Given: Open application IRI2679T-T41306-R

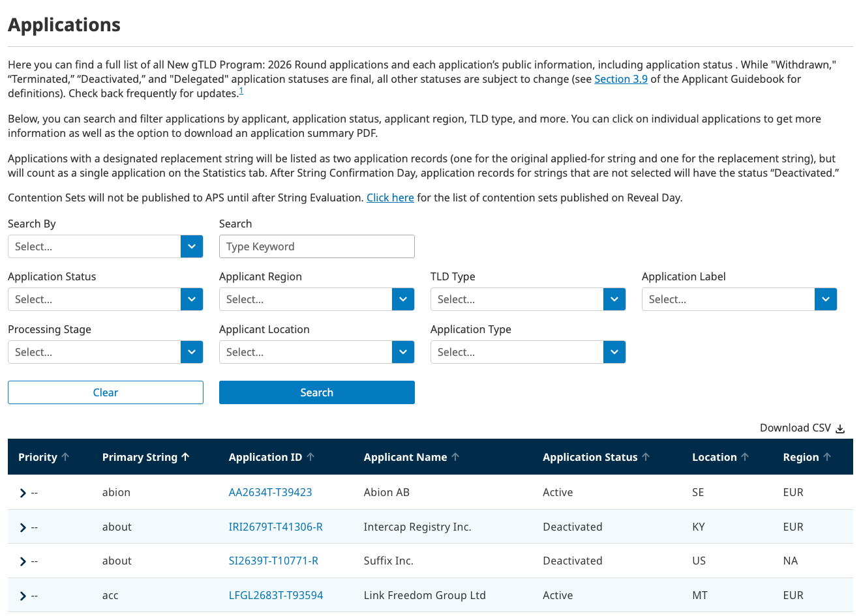Looking at the screenshot, I should [x=275, y=527].
